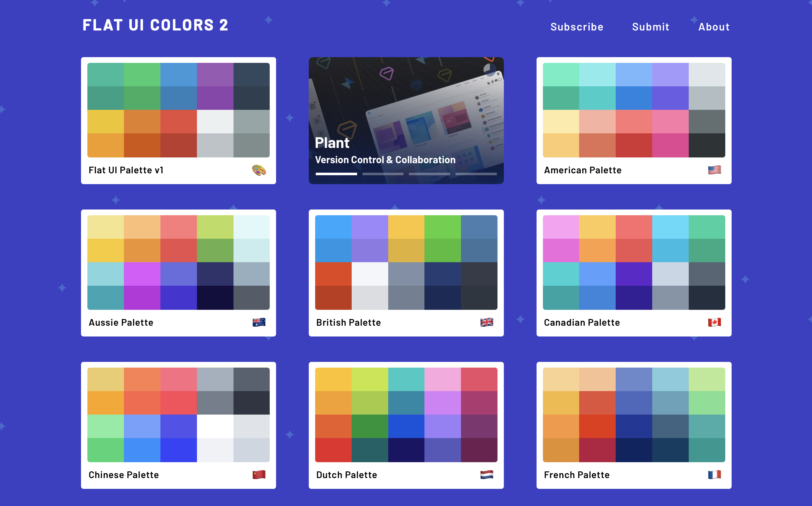Click the FLAT UI COLORS 2 site title

click(155, 25)
